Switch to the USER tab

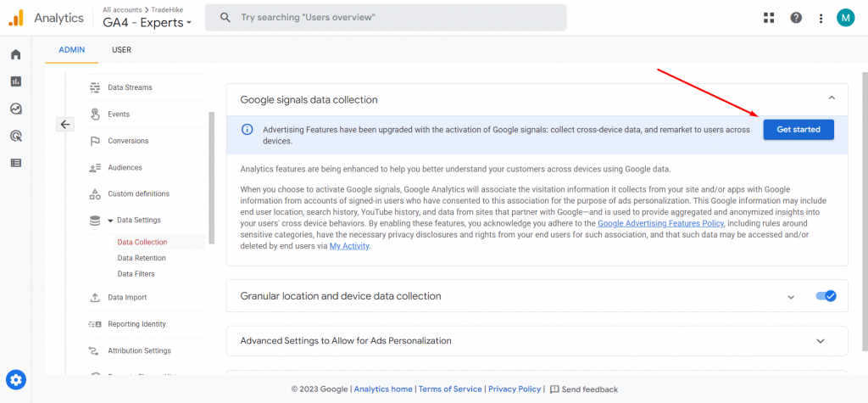click(x=122, y=50)
